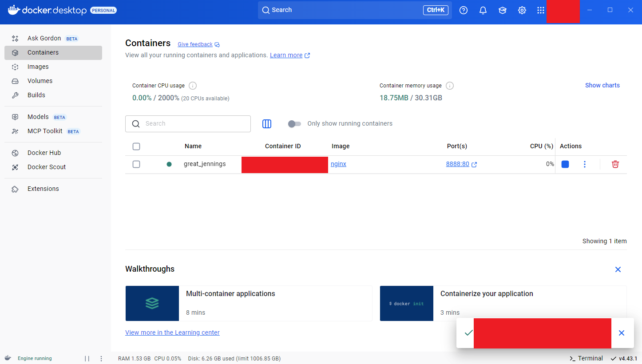Select Containers in the sidebar
Viewport: 642px width, 364px height.
click(x=53, y=52)
